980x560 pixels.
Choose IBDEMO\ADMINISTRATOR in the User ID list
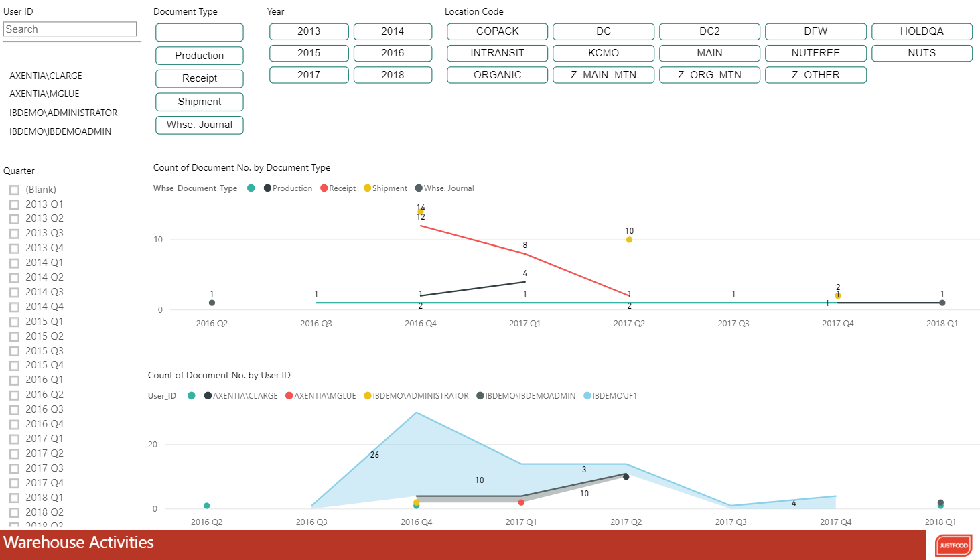point(64,113)
